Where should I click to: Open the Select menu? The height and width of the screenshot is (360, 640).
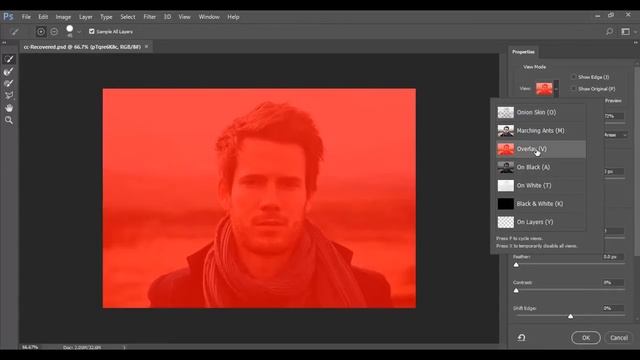(x=128, y=17)
